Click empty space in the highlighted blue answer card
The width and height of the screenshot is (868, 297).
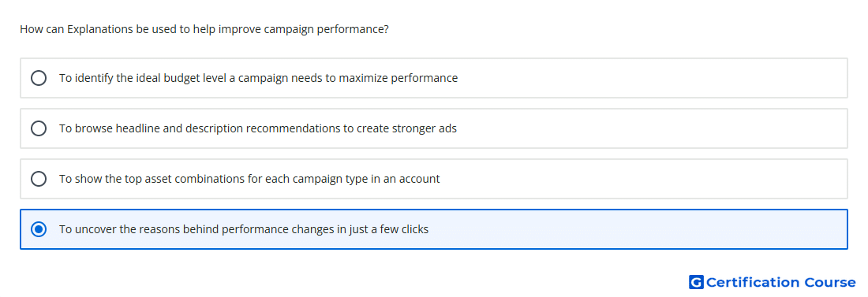coord(637,229)
